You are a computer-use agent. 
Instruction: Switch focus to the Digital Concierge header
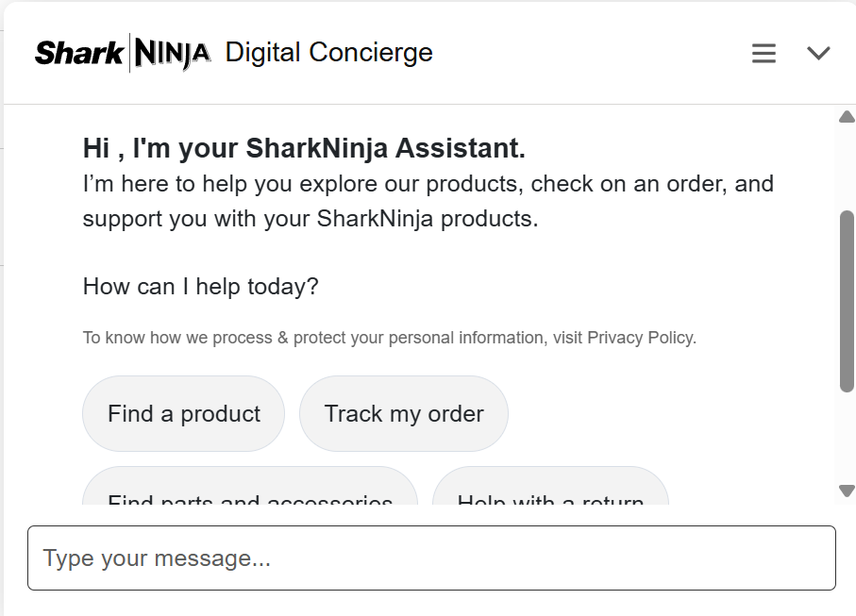point(327,53)
